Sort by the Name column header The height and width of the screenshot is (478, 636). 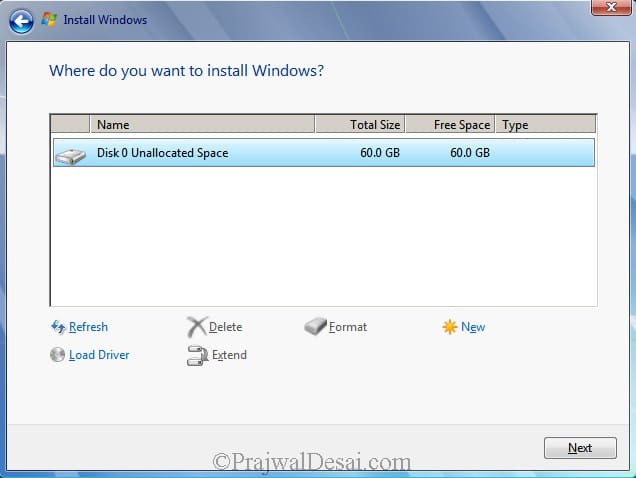pos(202,125)
